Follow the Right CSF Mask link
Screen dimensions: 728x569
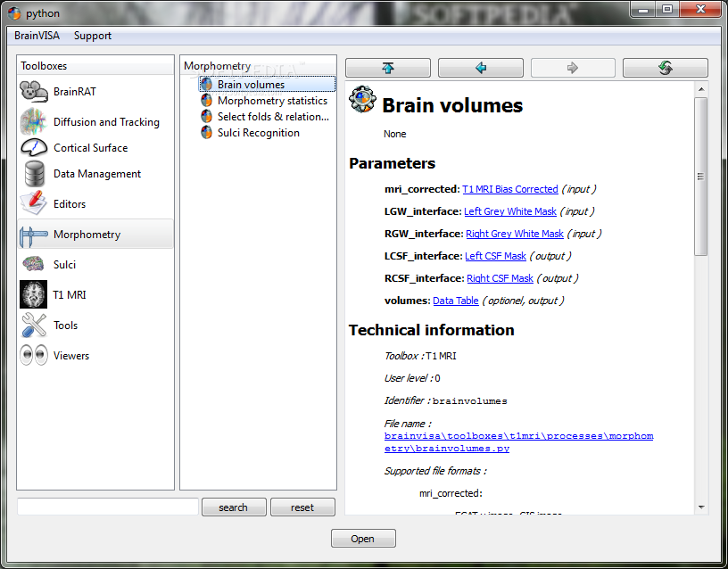point(500,278)
